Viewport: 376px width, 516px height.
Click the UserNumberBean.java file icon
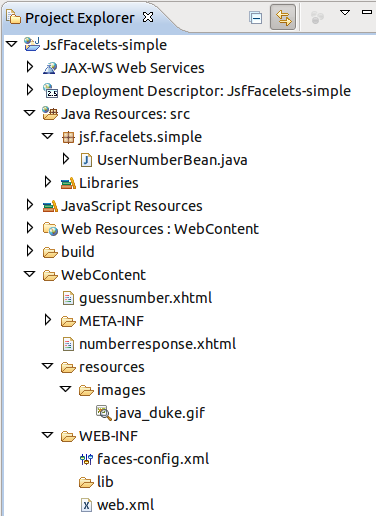click(x=86, y=160)
